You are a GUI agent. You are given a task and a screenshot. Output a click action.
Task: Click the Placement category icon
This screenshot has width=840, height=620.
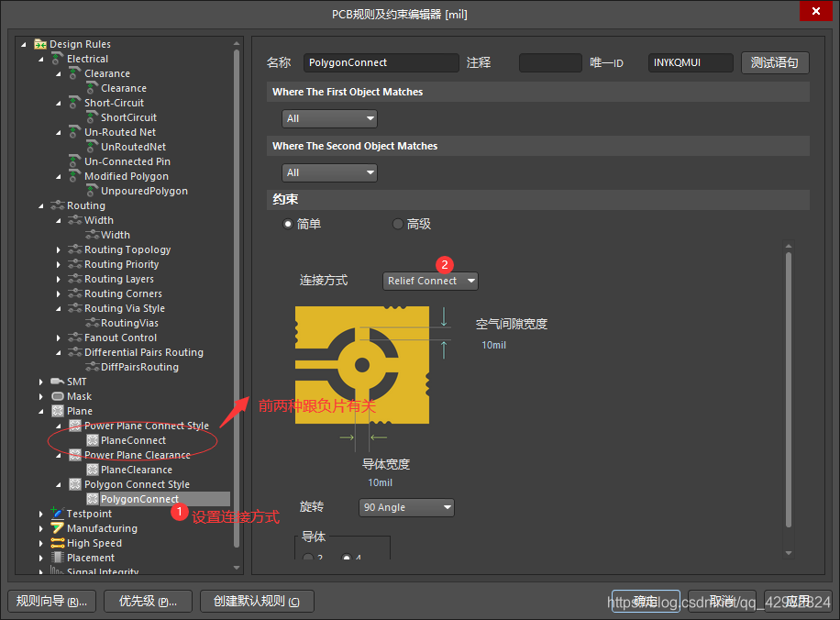58,558
